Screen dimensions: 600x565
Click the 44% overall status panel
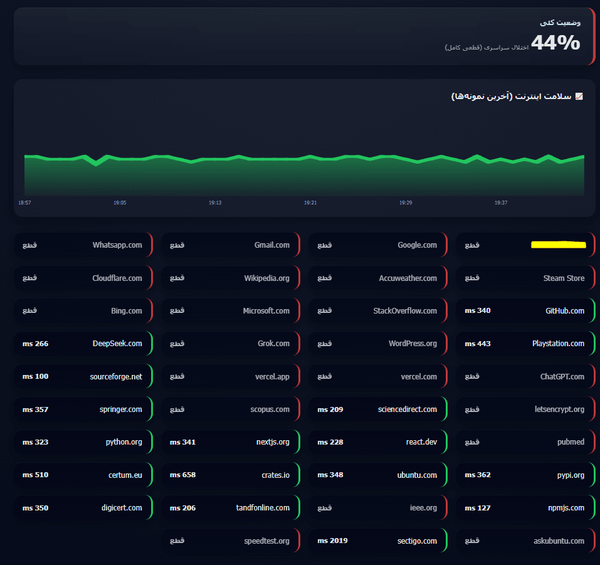[x=305, y=36]
